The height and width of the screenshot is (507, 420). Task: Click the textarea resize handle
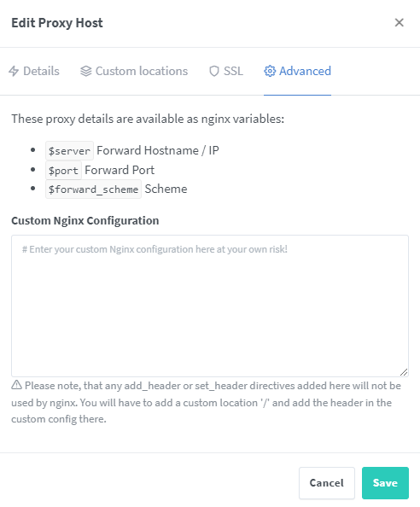pyautogui.click(x=404, y=372)
